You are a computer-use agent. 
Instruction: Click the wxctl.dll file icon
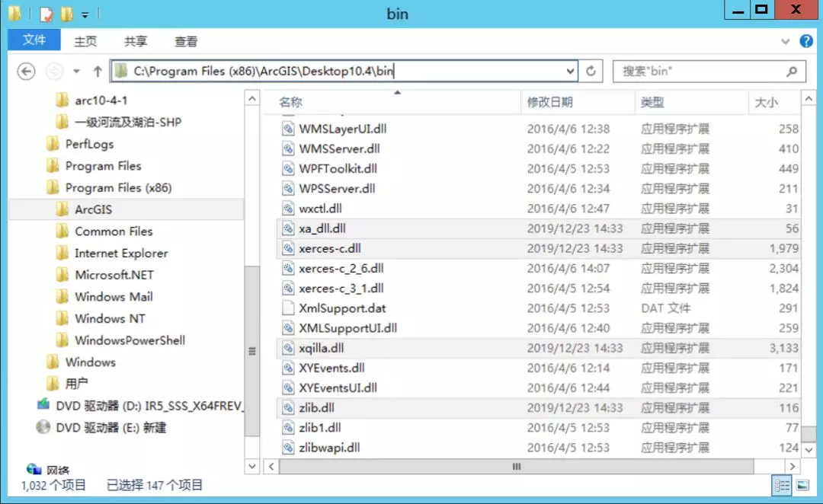pyautogui.click(x=287, y=209)
